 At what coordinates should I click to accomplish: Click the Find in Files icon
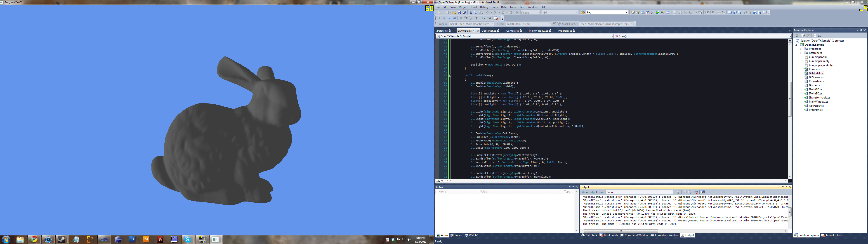tap(583, 12)
